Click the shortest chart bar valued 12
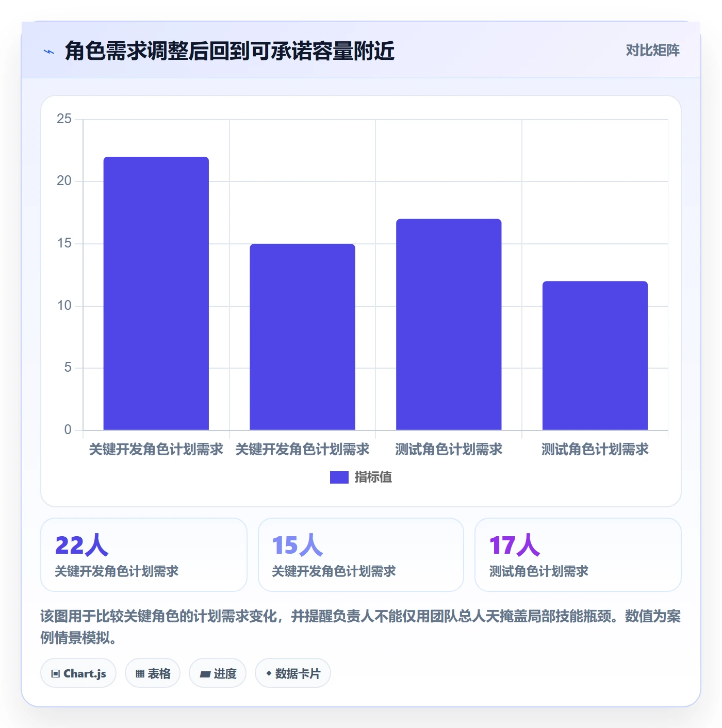 (x=595, y=356)
